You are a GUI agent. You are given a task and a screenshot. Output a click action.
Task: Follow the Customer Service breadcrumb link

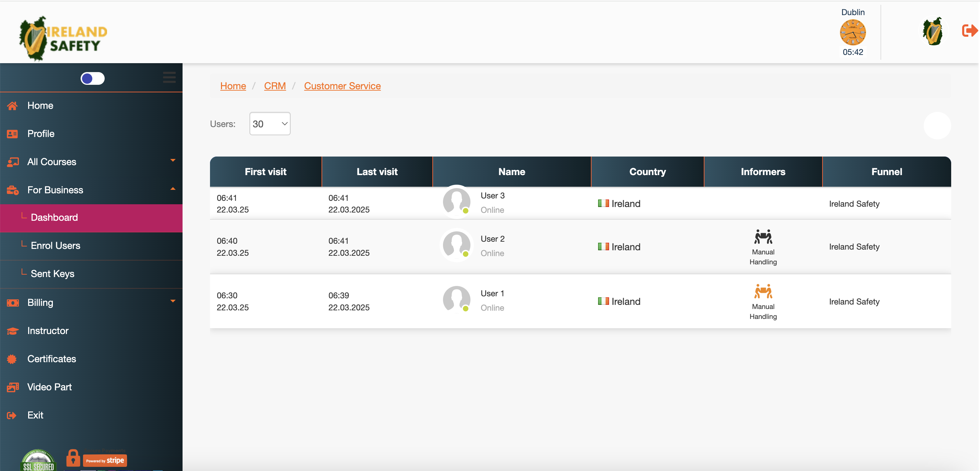[x=342, y=86]
